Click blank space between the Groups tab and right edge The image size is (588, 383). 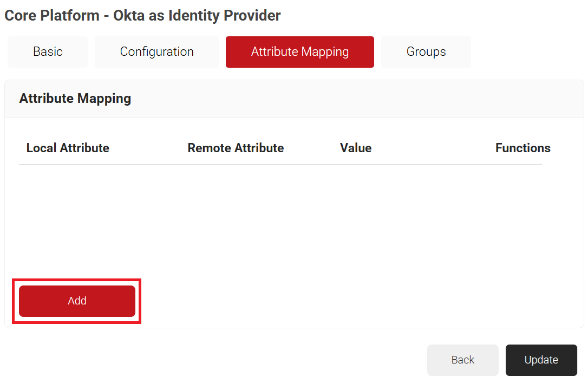528,52
